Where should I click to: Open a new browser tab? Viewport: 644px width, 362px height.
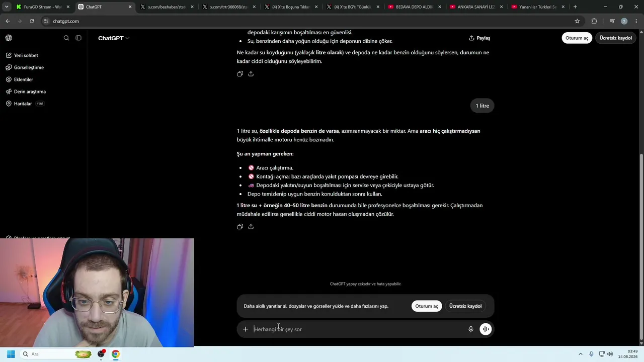(x=575, y=7)
